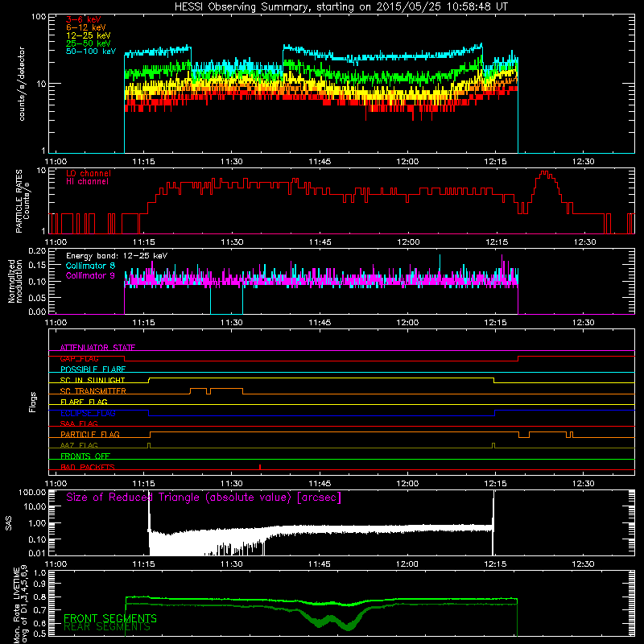This screenshot has width=644, height=644.
Task: Click 11:15 label under the particle rates plot
Action: pyautogui.click(x=144, y=242)
